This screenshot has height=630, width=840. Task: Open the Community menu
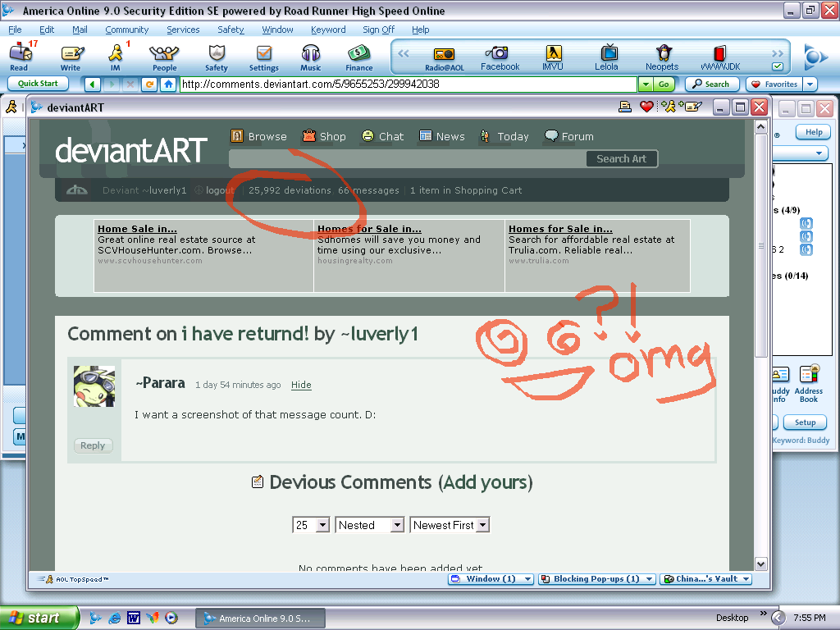[127, 30]
